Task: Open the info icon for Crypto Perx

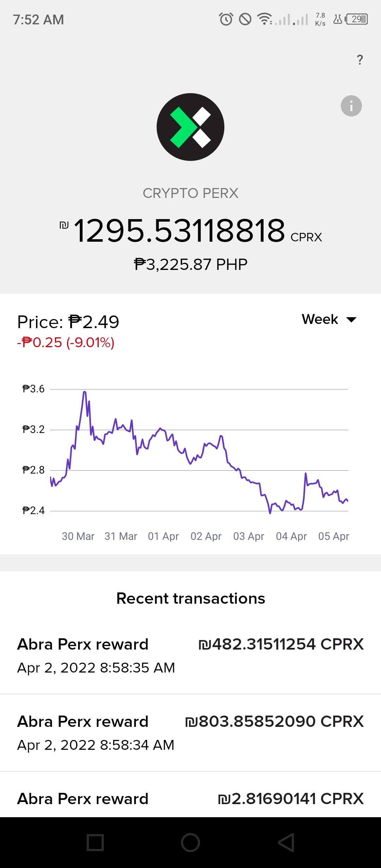Action: [351, 106]
